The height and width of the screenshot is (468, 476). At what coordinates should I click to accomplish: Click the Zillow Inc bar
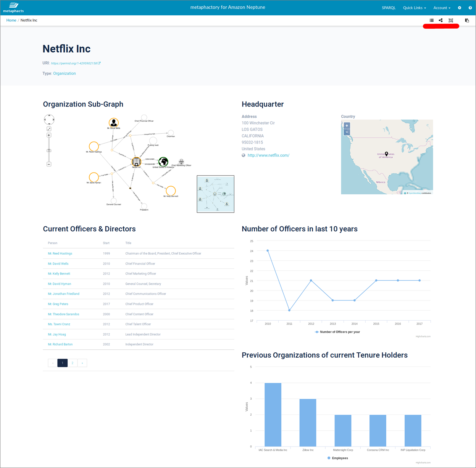308,423
